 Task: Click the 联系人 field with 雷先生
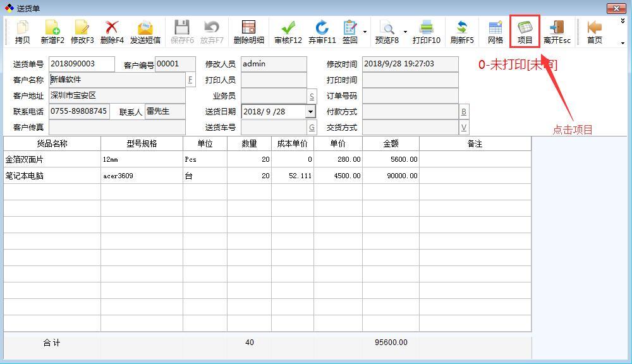point(165,112)
